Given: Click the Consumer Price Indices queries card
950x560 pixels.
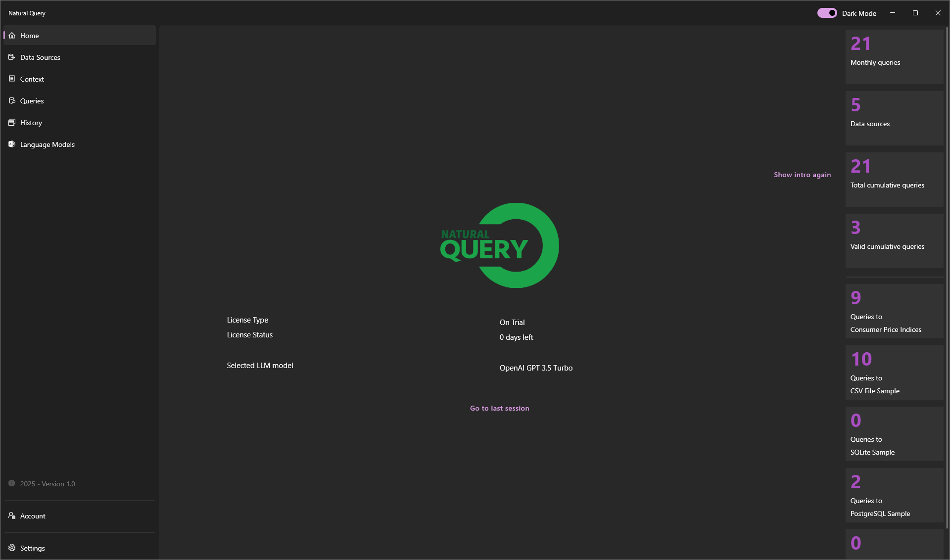Looking at the screenshot, I should 894,311.
